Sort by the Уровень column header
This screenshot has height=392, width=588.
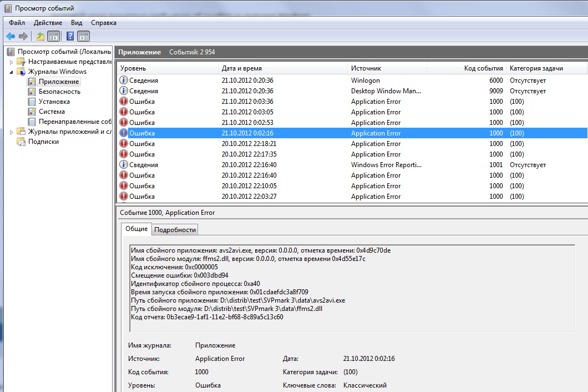click(x=168, y=68)
